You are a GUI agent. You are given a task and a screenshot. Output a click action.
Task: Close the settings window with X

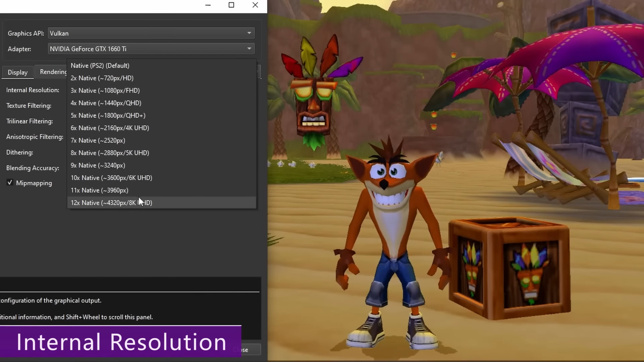255,5
